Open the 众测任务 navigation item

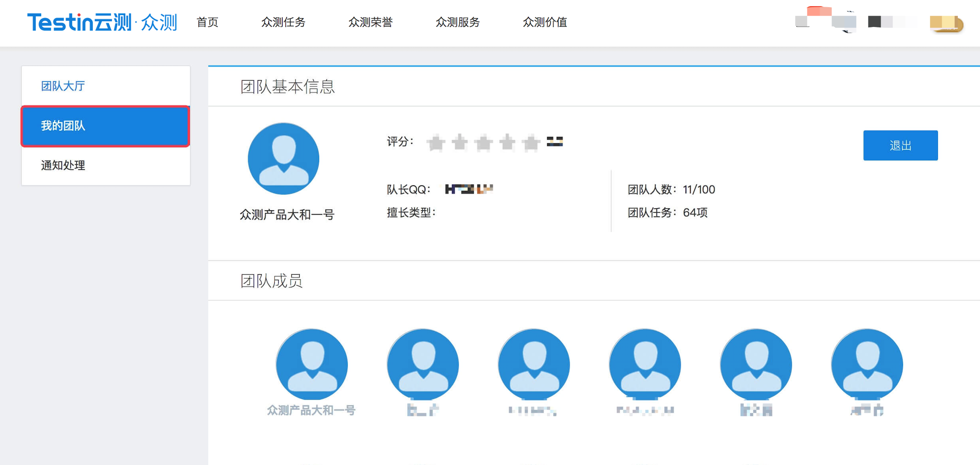coord(283,22)
